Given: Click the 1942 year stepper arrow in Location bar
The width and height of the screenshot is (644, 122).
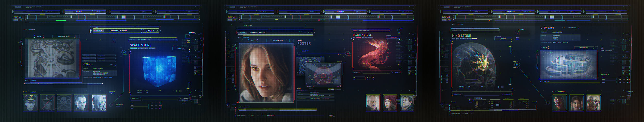Looking at the screenshot, I should click(x=154, y=31).
